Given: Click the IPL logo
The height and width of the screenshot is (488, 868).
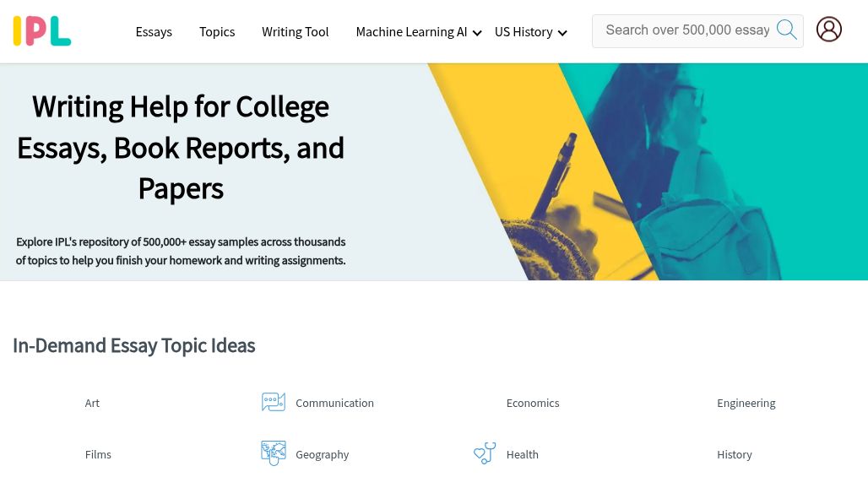Looking at the screenshot, I should 42,30.
